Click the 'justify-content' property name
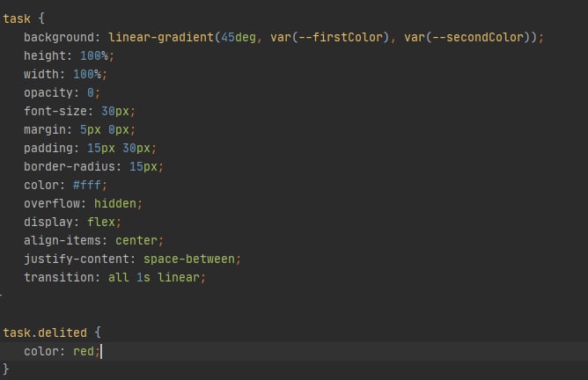Image resolution: width=588 pixels, height=380 pixels. 77,259
